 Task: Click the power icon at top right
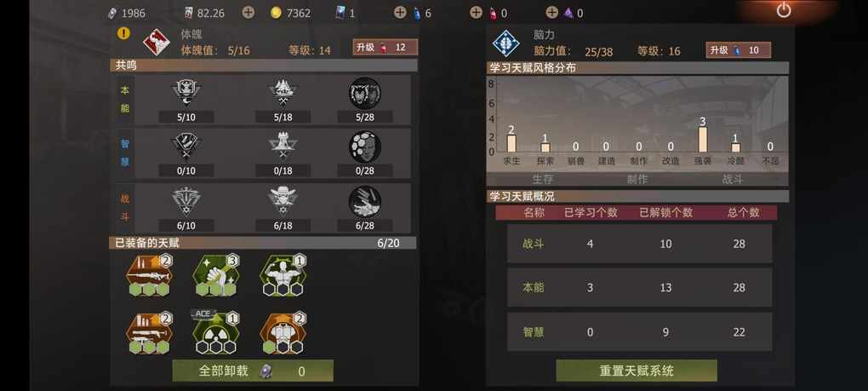tap(783, 10)
